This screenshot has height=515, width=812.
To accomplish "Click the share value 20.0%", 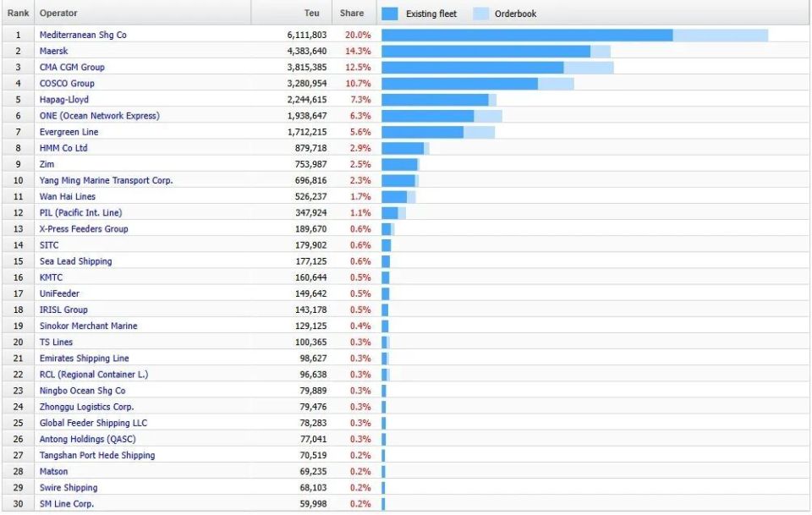I will [x=359, y=35].
